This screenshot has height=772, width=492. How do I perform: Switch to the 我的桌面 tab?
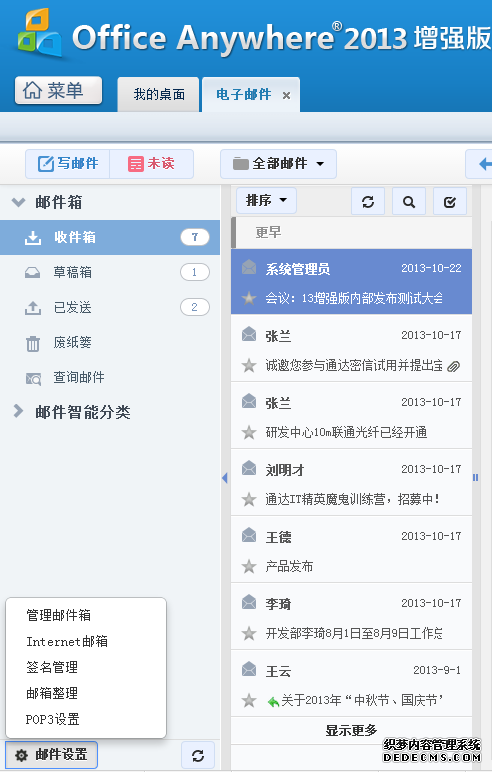(x=159, y=94)
